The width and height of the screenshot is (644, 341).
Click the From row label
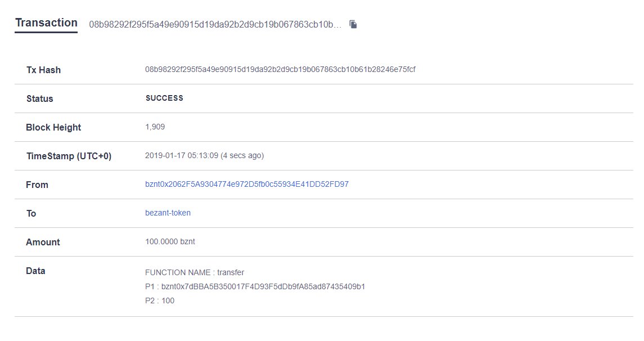(x=37, y=185)
